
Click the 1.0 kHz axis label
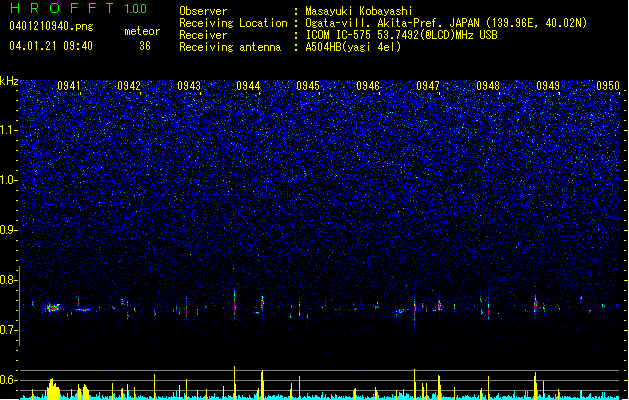pos(9,180)
